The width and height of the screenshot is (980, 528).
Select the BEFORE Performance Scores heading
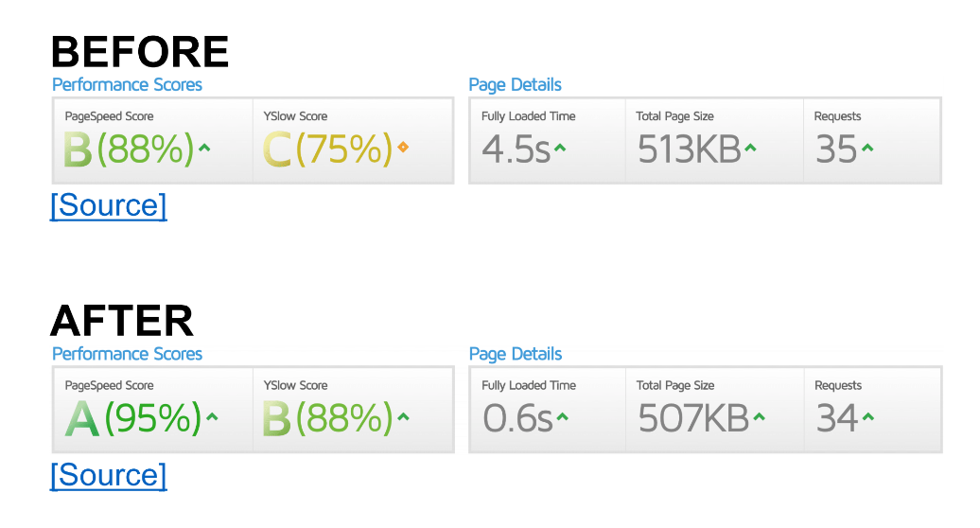[128, 85]
